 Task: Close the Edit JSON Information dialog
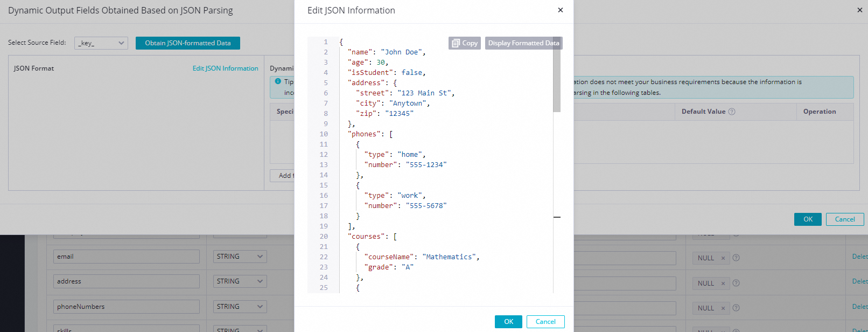[x=561, y=10]
